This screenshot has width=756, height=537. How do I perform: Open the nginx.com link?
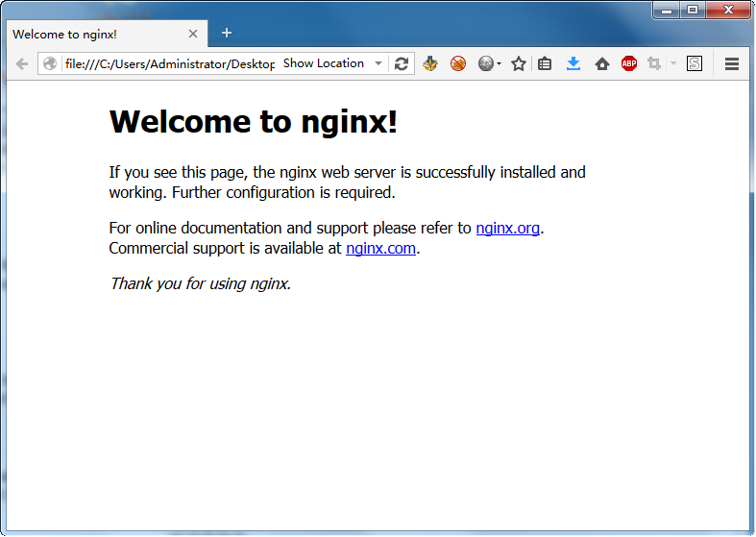(x=381, y=248)
